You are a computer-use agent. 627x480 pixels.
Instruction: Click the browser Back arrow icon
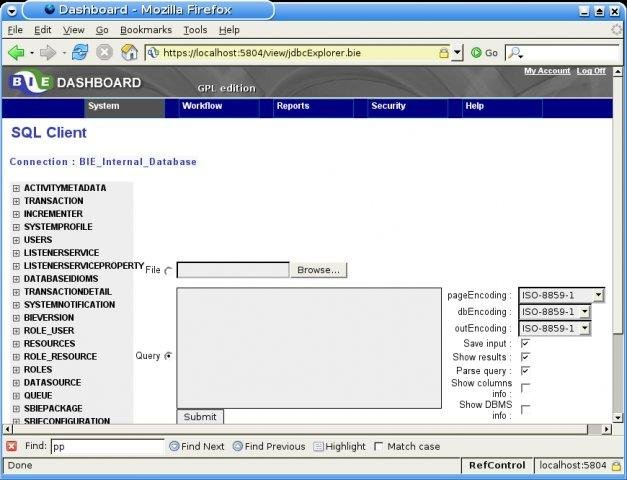[x=15, y=52]
